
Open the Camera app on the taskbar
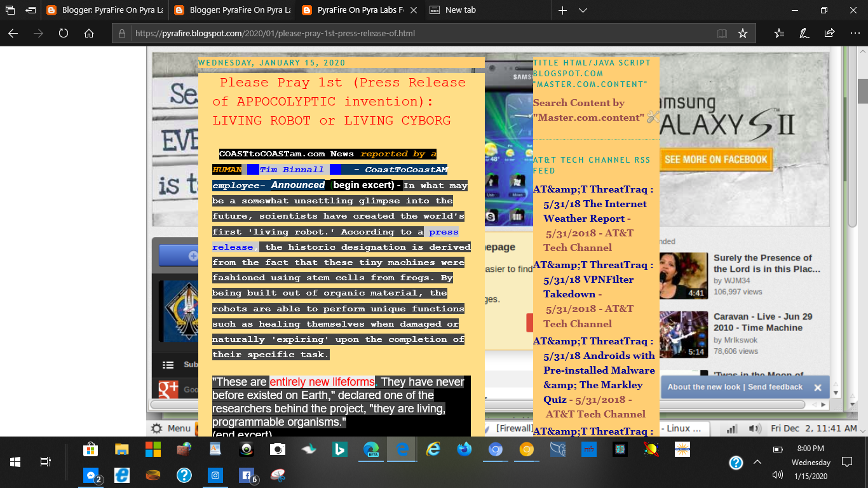pyautogui.click(x=278, y=449)
